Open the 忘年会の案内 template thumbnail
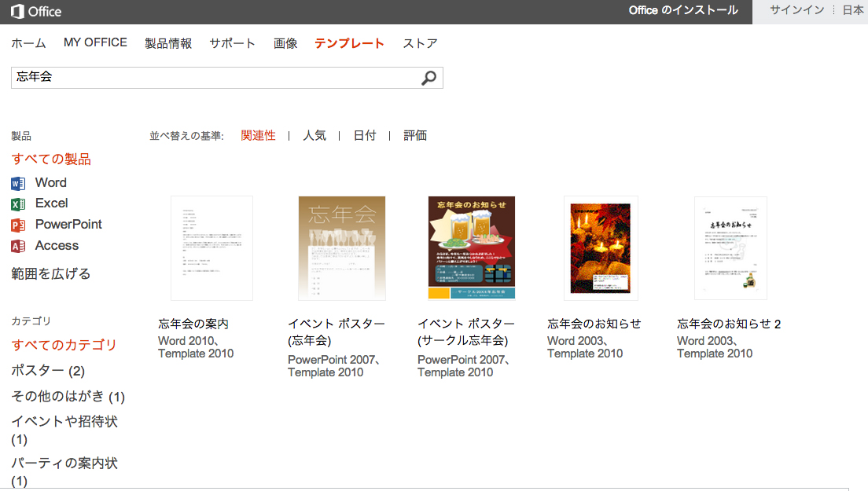868x491 pixels. 211,248
